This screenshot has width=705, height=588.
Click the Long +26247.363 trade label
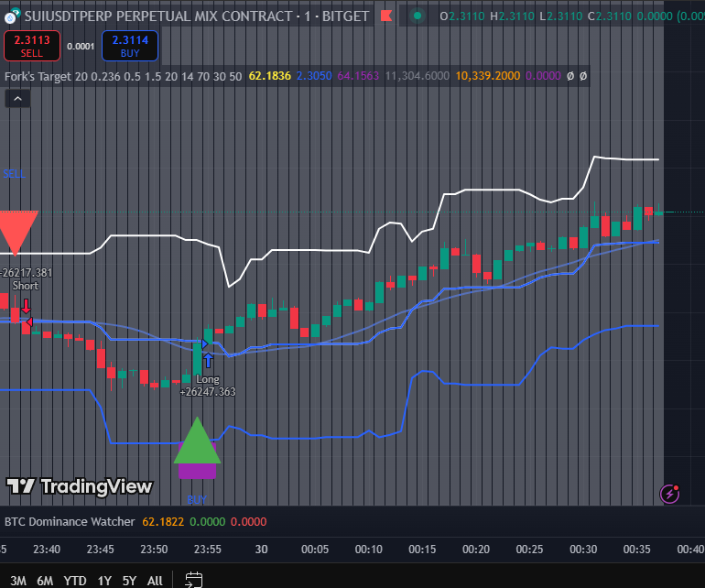coord(207,386)
